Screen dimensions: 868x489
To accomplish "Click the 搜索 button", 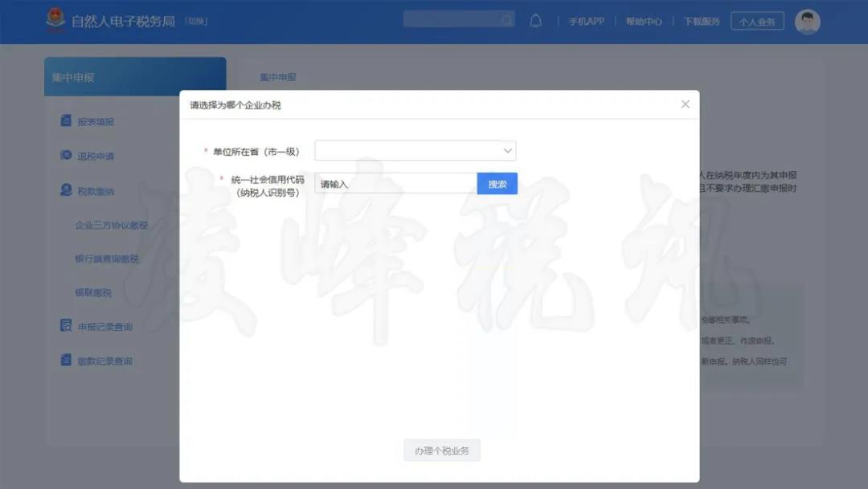I will coord(497,184).
